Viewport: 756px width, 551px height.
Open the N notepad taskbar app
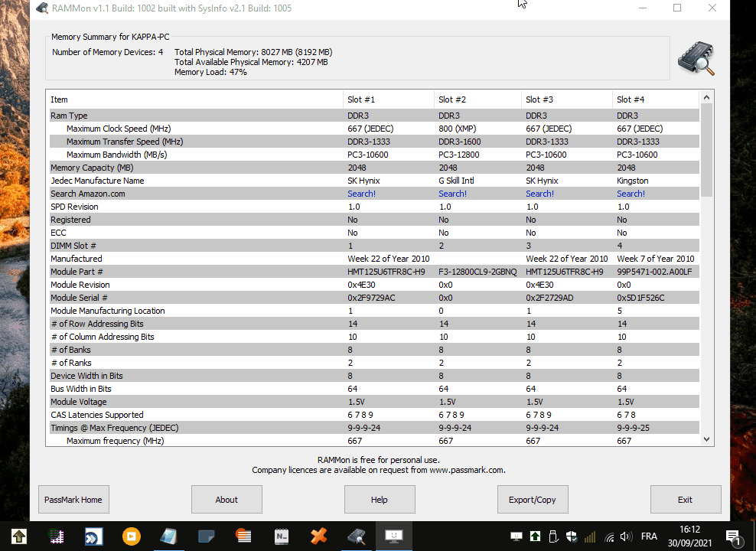pos(281,536)
